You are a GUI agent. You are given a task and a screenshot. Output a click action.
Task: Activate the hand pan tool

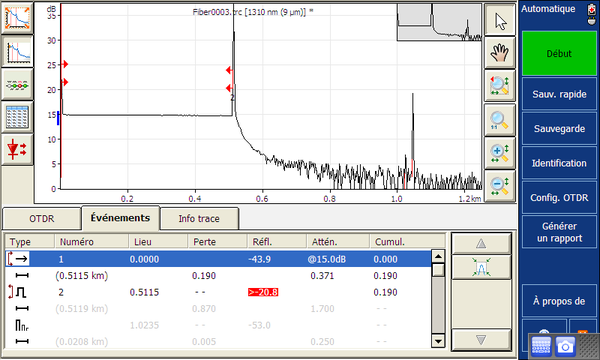[x=500, y=53]
